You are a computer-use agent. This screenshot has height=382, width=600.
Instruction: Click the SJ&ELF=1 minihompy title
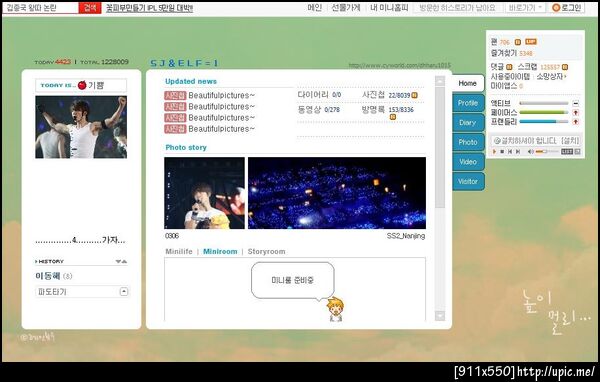pos(184,63)
